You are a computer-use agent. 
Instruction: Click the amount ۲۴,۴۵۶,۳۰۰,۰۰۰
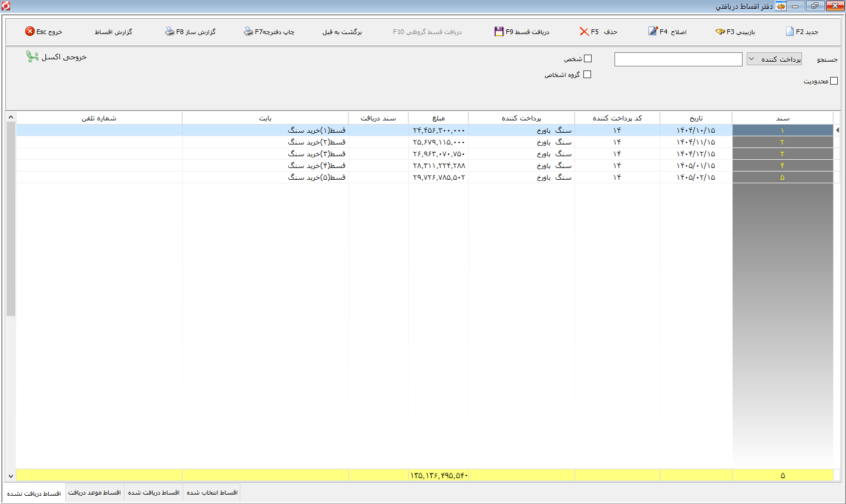click(x=438, y=130)
